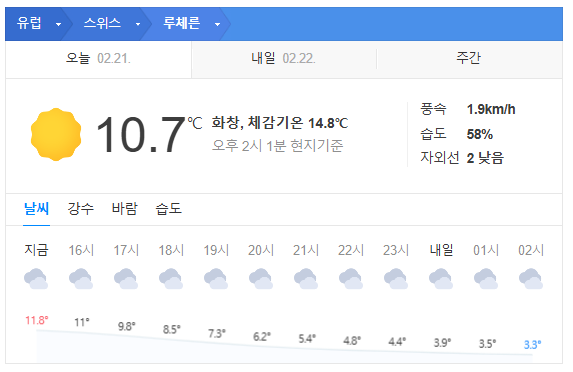Click the 오후 2시 1분 현지기준 text

click(x=278, y=146)
